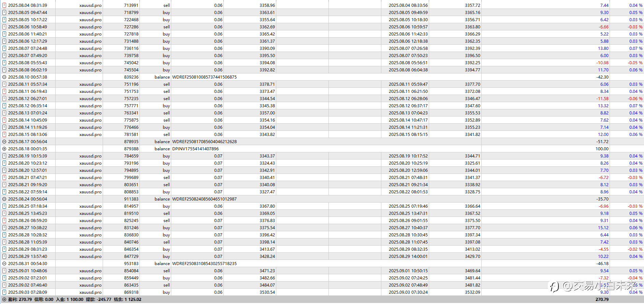Select the order icon for 2025.08.14 11:19:26
This screenshot has height=304, width=644.
click(4, 127)
